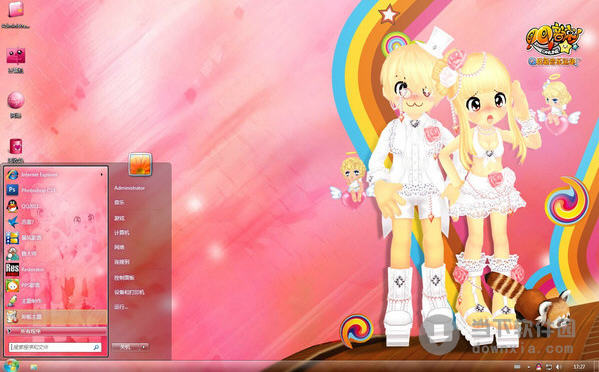Open the 运行... (Run) command
The width and height of the screenshot is (599, 372).
tap(121, 307)
